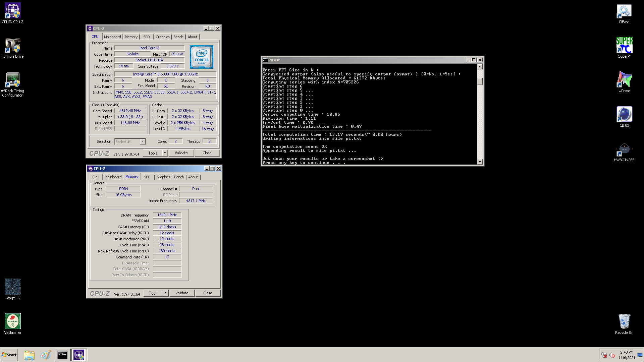Expand Tools dropdown arrow in bottom CPU-Z window
Screen dimensions: 644x362
165,293
